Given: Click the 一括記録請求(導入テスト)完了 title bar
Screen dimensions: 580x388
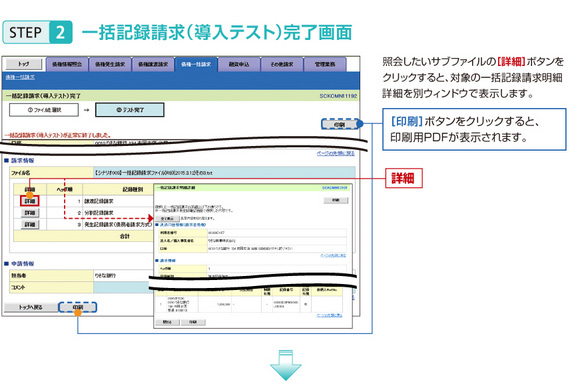Looking at the screenshot, I should click(181, 96).
